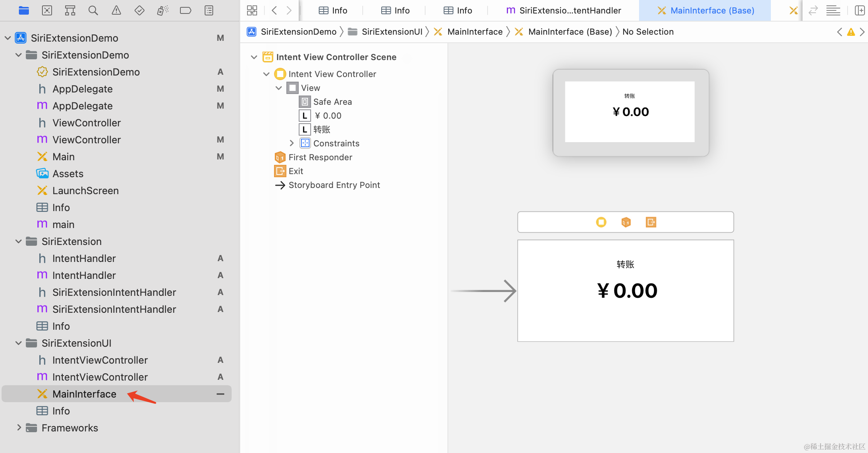The image size is (868, 453).
Task: Expand the Frameworks folder
Action: click(19, 428)
